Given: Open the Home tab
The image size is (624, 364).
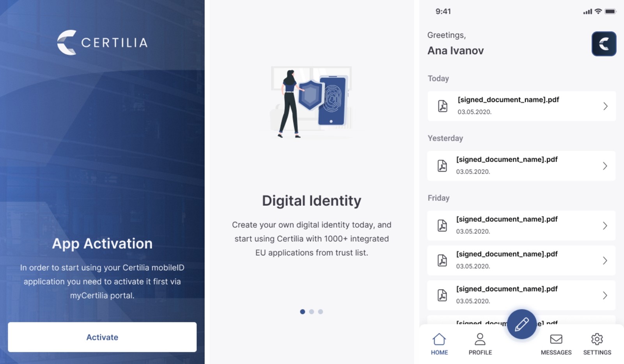Looking at the screenshot, I should tap(439, 344).
